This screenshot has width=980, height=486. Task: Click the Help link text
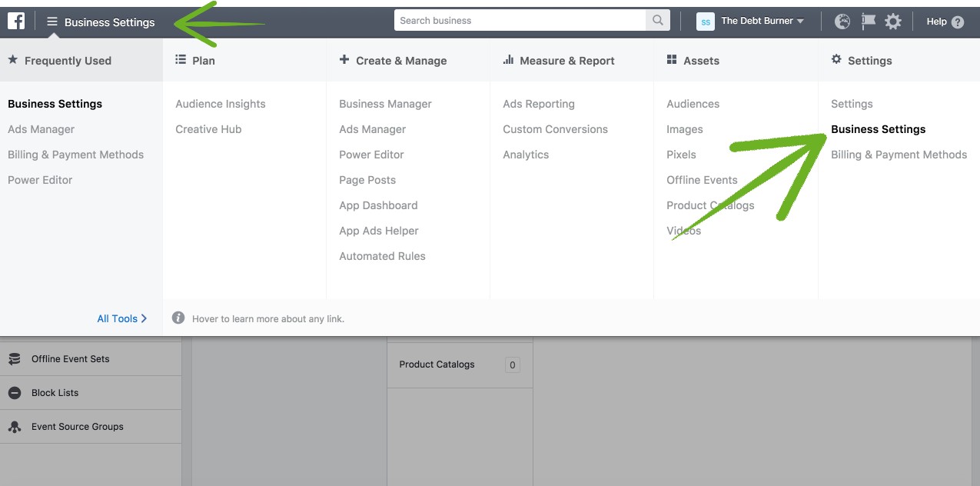936,22
